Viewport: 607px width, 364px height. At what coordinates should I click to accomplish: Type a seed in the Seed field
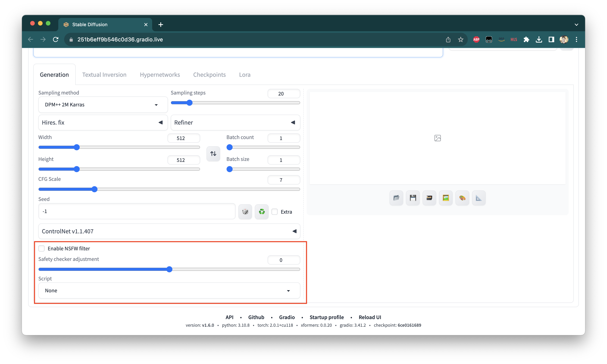click(137, 211)
